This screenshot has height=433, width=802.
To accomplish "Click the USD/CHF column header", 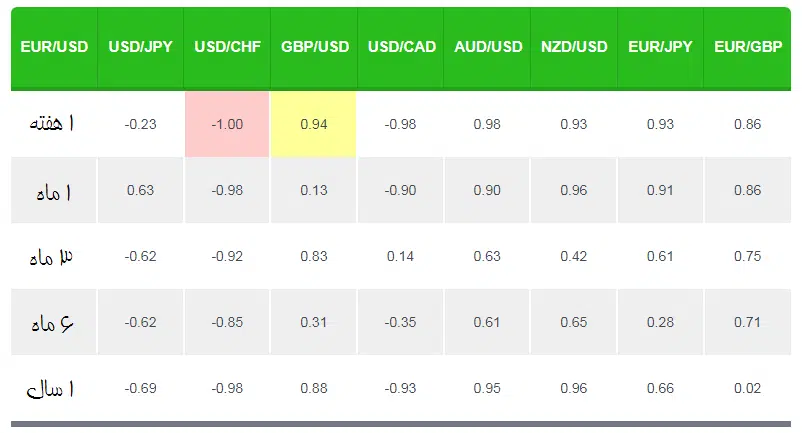I will click(x=227, y=47).
